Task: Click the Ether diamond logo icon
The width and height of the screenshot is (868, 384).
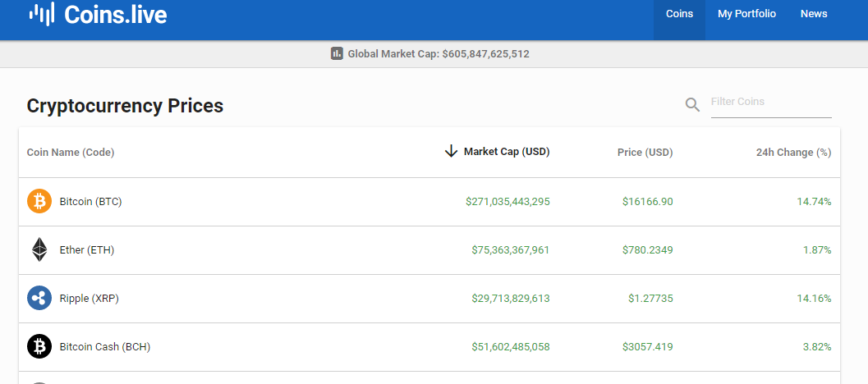Action: (39, 249)
